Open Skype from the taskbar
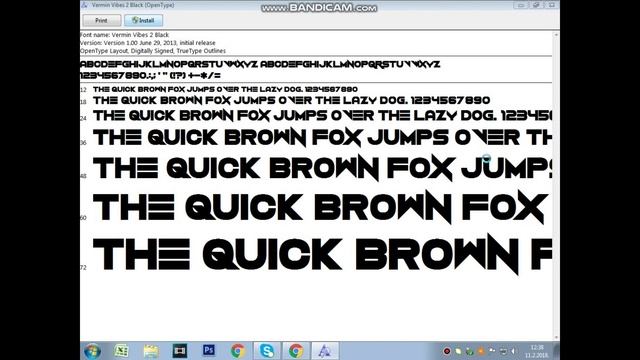The width and height of the screenshot is (640, 360). [x=267, y=351]
